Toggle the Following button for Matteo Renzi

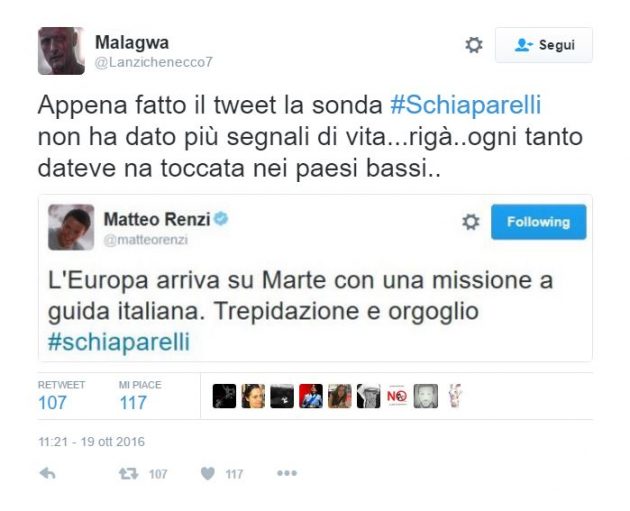click(x=538, y=222)
